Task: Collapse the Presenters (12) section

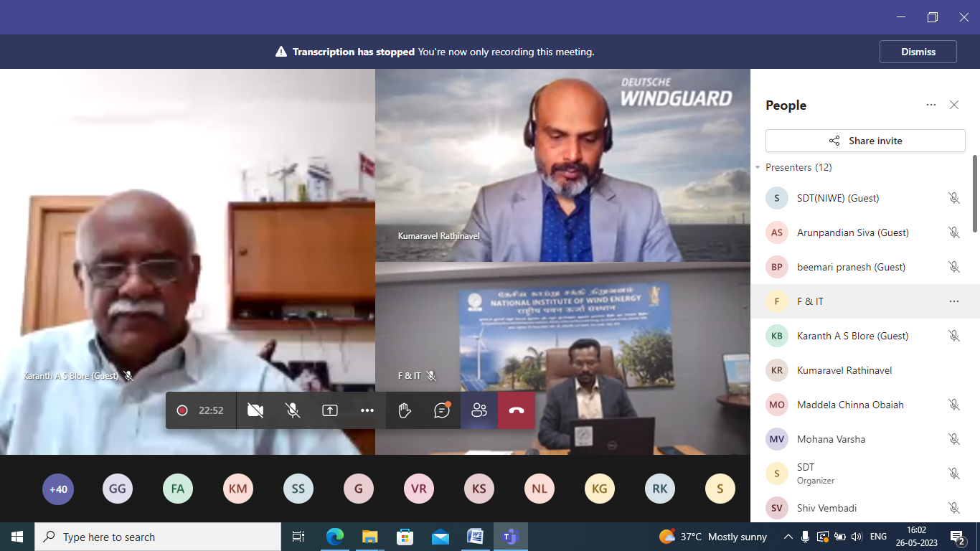Action: pos(758,167)
